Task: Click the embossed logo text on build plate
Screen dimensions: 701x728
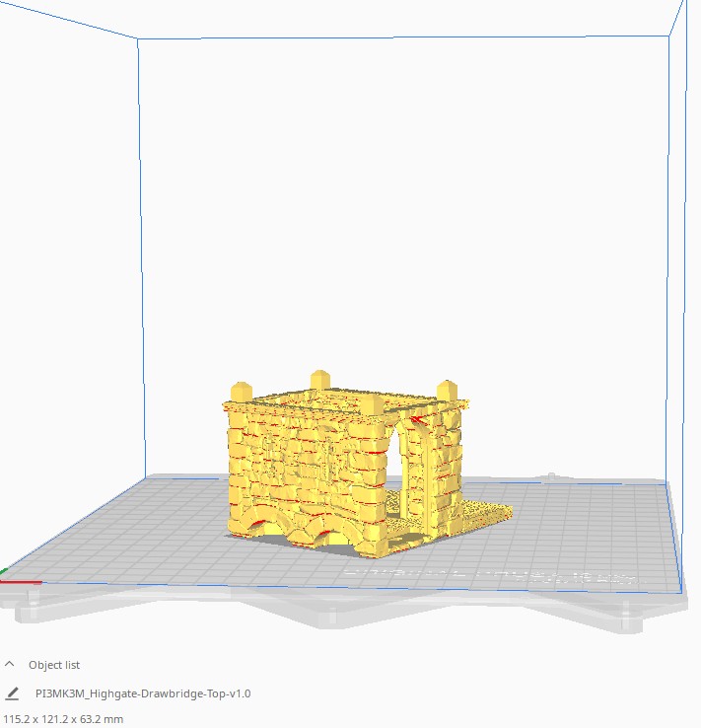Action: click(493, 572)
